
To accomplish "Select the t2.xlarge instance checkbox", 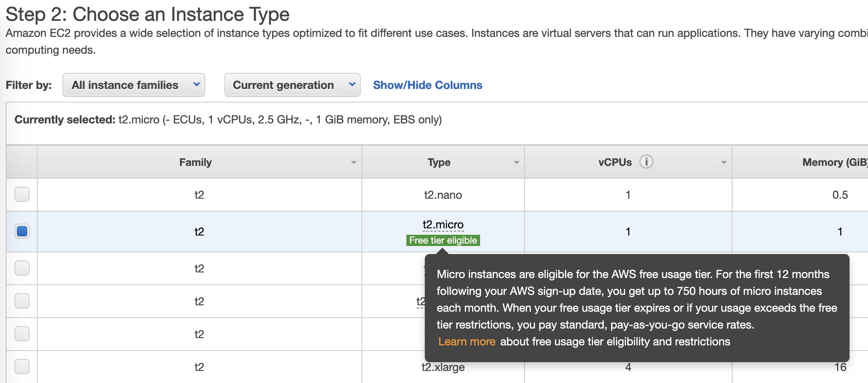I will click(22, 367).
